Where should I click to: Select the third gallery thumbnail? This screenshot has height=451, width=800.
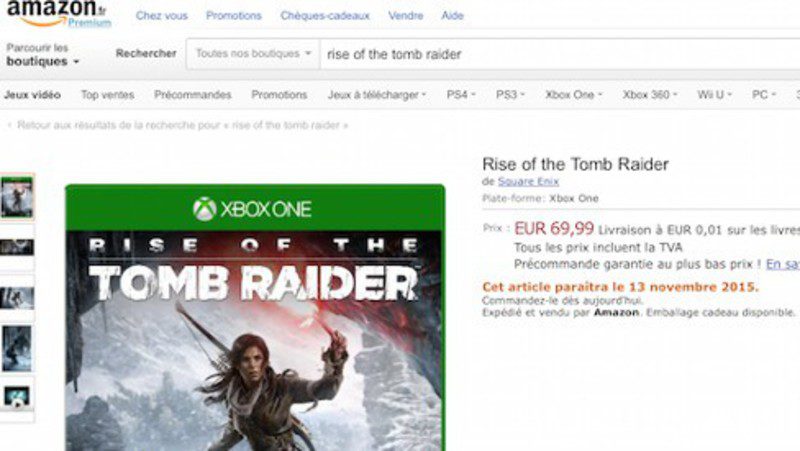[x=17, y=298]
